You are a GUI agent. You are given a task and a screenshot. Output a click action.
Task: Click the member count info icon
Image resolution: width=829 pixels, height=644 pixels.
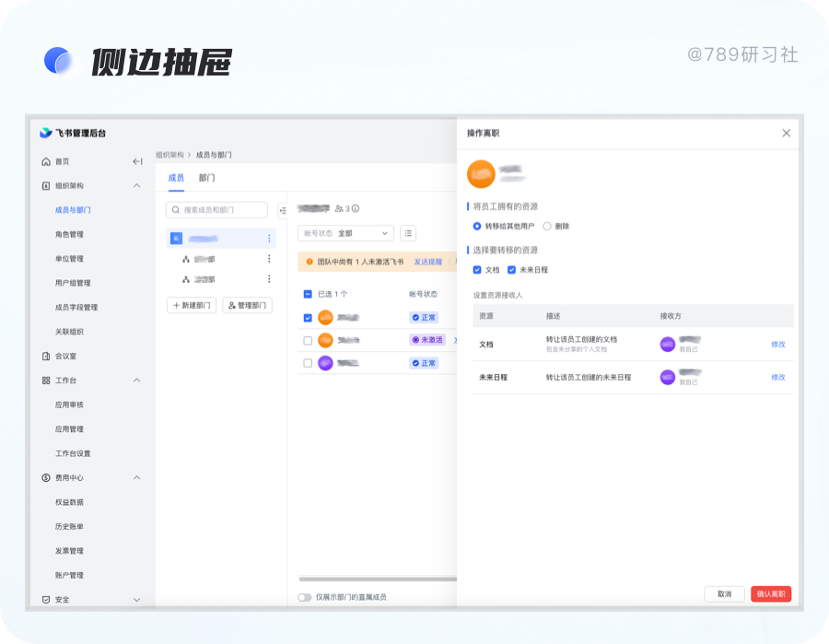pos(356,208)
